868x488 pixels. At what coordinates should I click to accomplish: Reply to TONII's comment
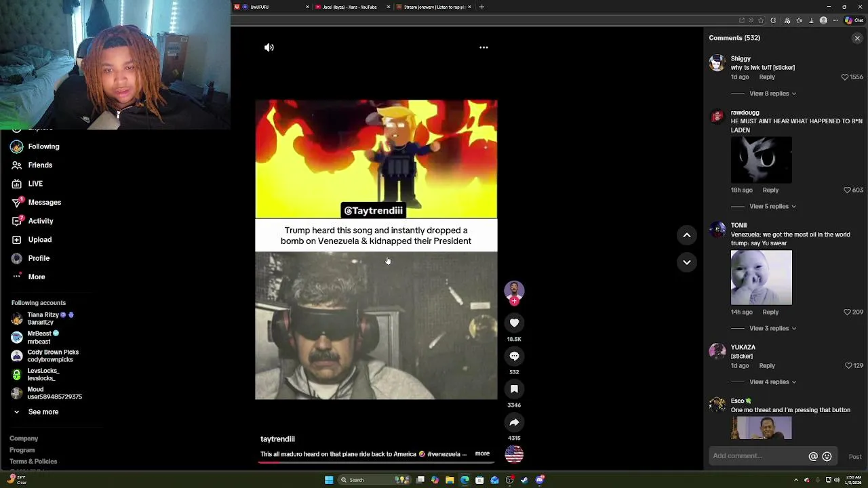click(x=770, y=312)
